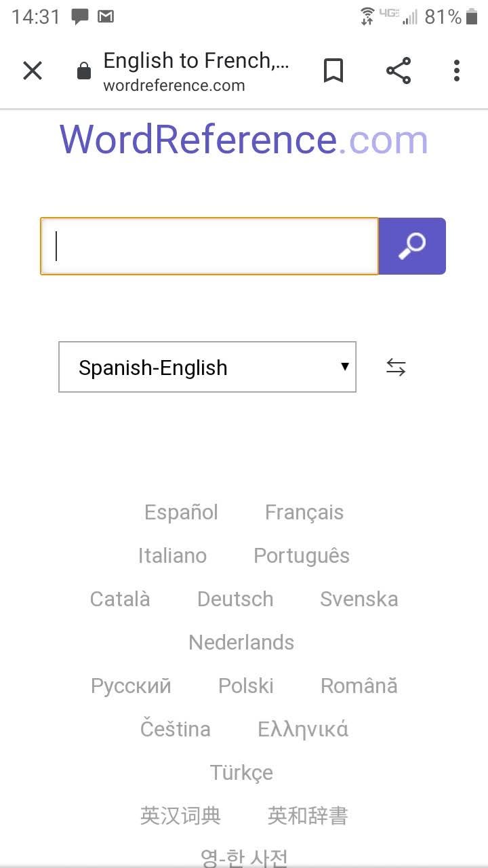
Task: Open the Gmail notification in the status bar
Action: [106, 17]
